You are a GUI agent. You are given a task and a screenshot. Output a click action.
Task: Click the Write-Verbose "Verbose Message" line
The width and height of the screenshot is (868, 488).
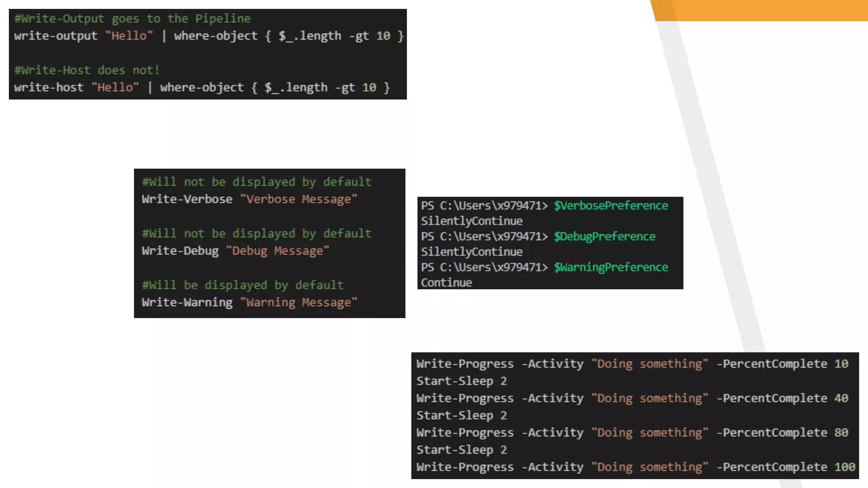249,199
